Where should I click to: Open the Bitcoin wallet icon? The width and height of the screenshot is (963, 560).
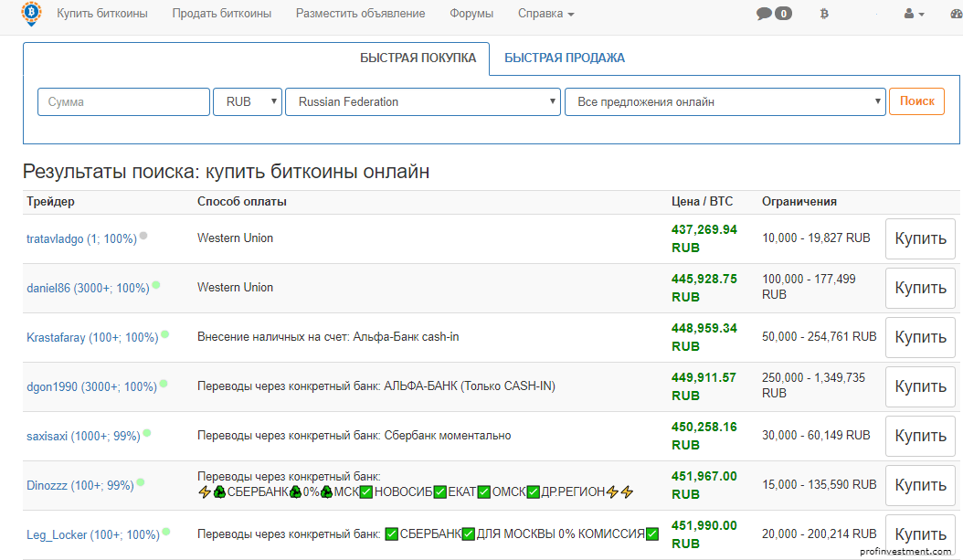point(824,14)
